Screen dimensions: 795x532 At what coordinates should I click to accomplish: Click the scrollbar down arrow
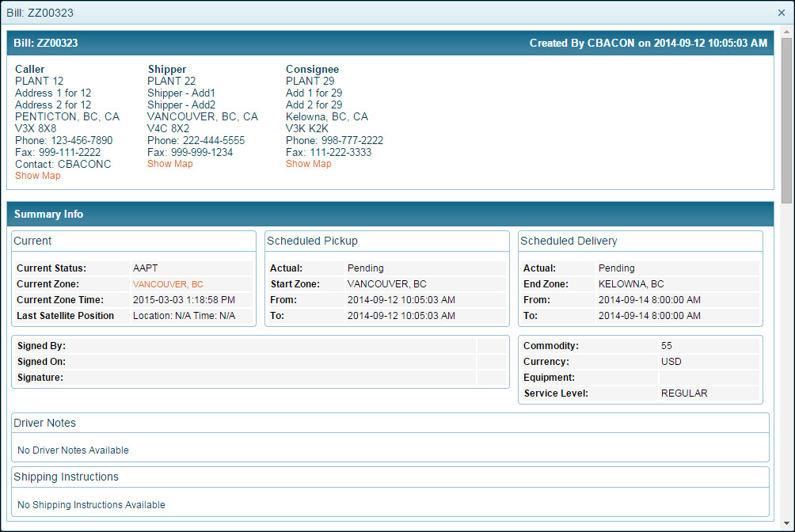pyautogui.click(x=786, y=524)
